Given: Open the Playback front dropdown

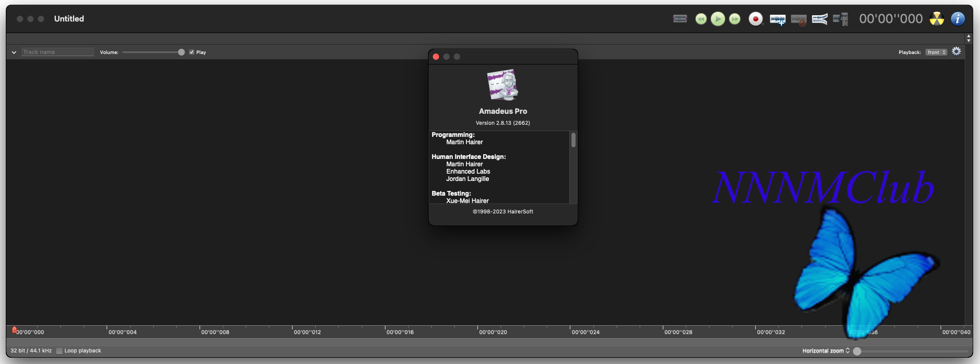Looking at the screenshot, I should click(x=936, y=52).
